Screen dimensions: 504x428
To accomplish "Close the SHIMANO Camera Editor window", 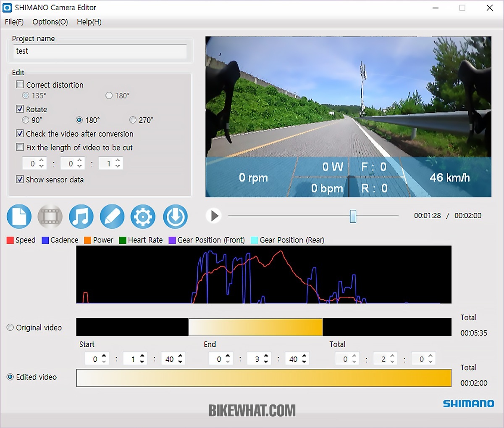I will pos(490,8).
